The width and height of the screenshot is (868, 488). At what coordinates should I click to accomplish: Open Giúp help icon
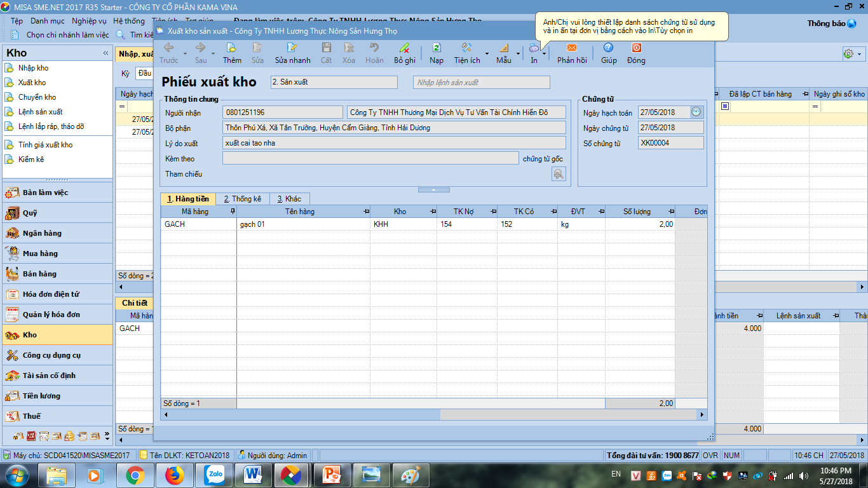pos(608,48)
